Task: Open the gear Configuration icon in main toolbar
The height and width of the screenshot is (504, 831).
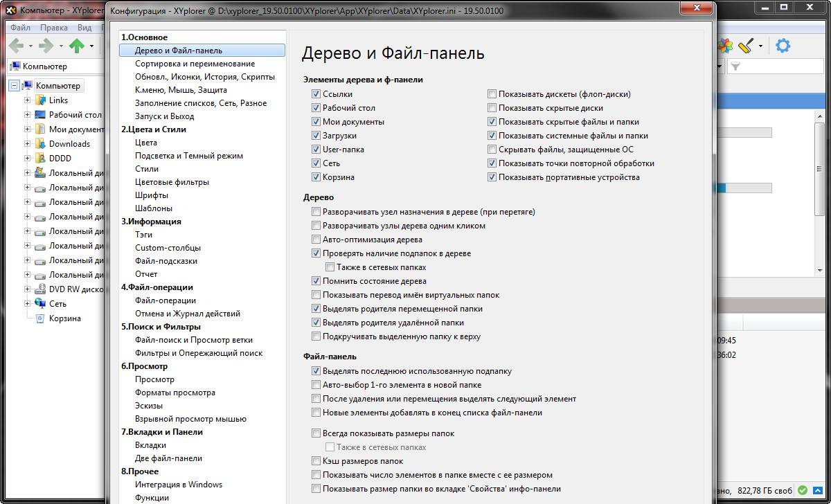Action: coord(783,46)
